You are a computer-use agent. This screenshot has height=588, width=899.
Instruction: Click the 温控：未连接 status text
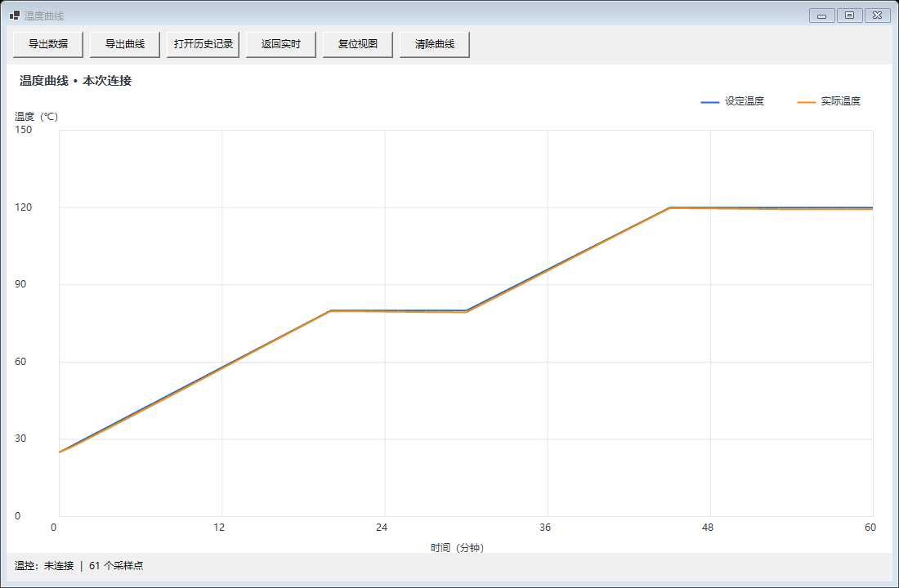point(44,566)
